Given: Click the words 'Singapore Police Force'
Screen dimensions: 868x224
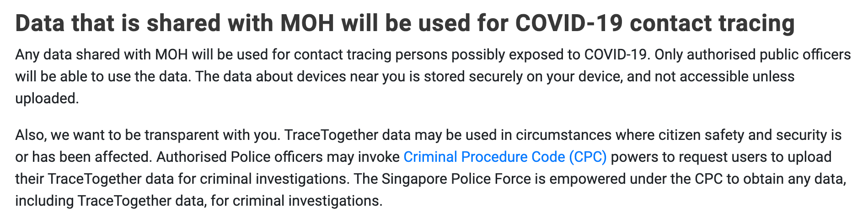Looking at the screenshot, I should coord(455,178).
